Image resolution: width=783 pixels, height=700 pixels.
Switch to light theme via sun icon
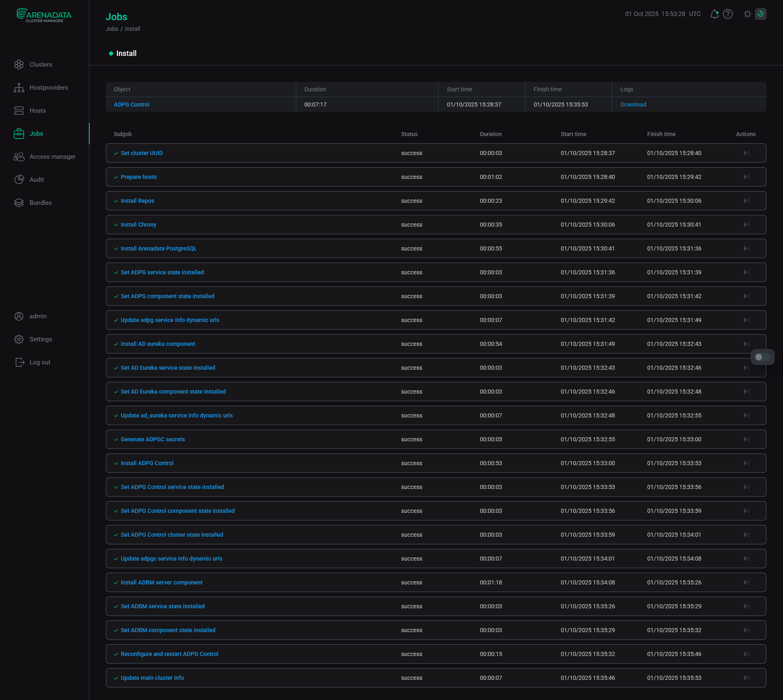pyautogui.click(x=748, y=14)
